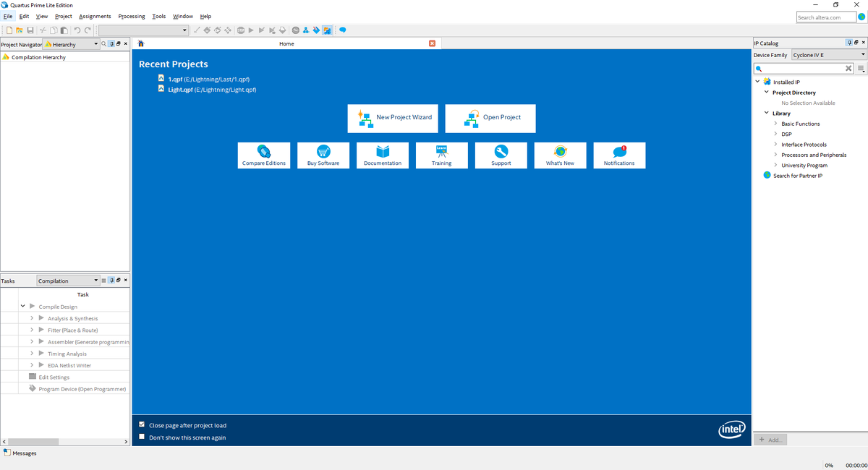Expand DSP in IP Library

(x=775, y=134)
